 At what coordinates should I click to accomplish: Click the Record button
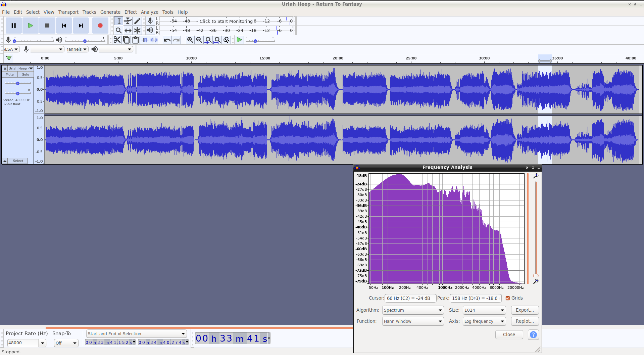tap(100, 26)
